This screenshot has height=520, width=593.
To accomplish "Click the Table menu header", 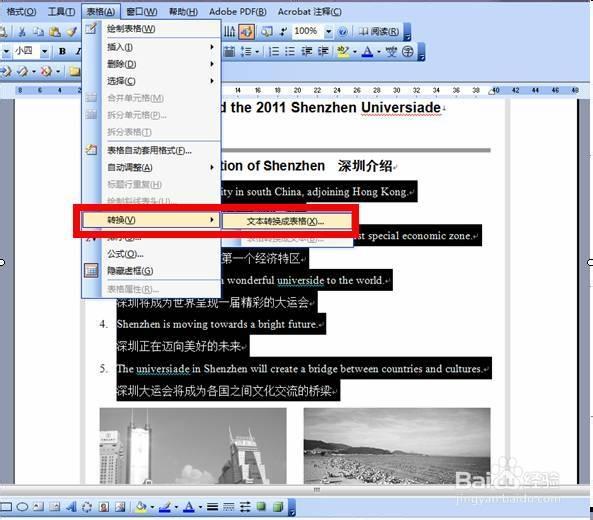I will coord(101,12).
